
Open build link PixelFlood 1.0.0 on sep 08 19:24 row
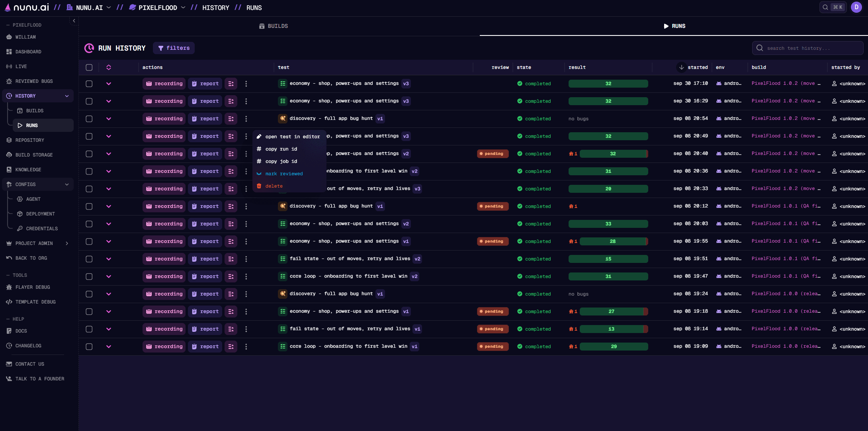(x=786, y=294)
